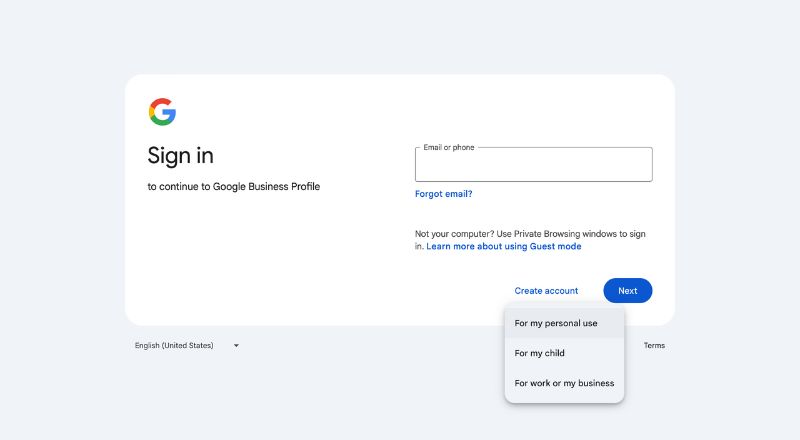Focus the Email or phone input field

[x=533, y=167]
